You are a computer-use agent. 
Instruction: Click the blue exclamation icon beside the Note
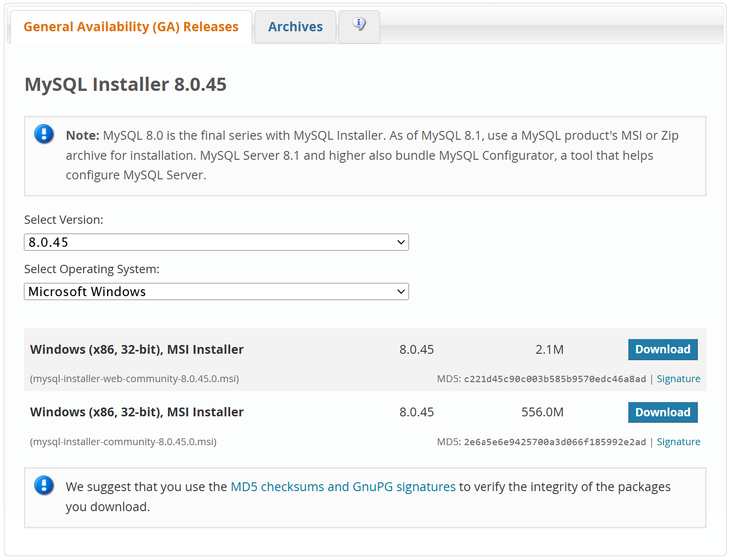44,134
